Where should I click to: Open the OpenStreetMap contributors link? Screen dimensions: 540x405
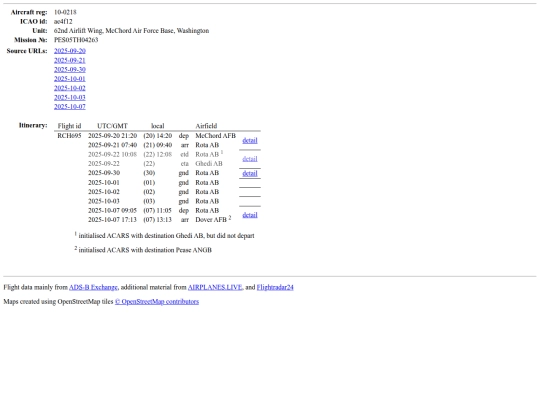pyautogui.click(x=157, y=302)
